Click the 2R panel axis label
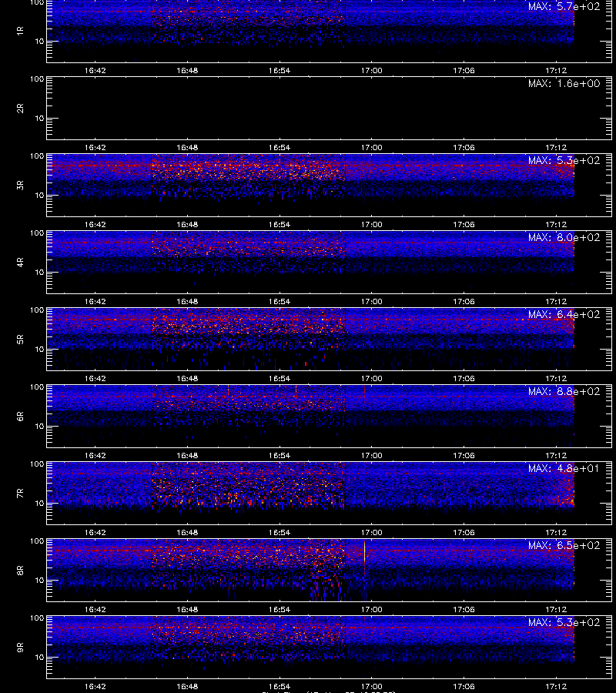 [x=20, y=109]
